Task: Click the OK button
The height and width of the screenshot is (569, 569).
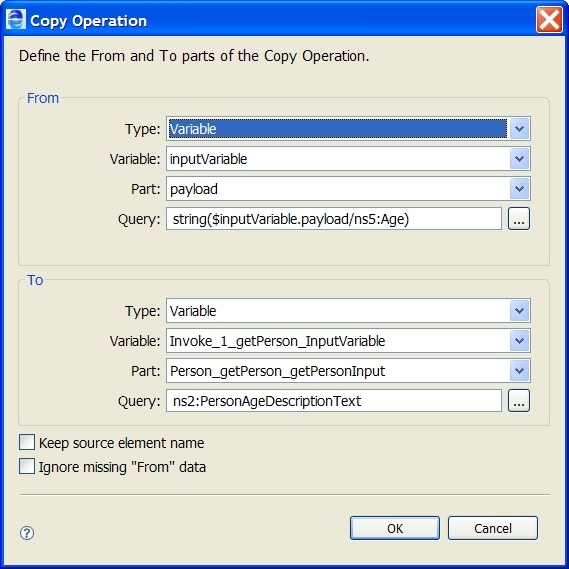Action: [395, 528]
